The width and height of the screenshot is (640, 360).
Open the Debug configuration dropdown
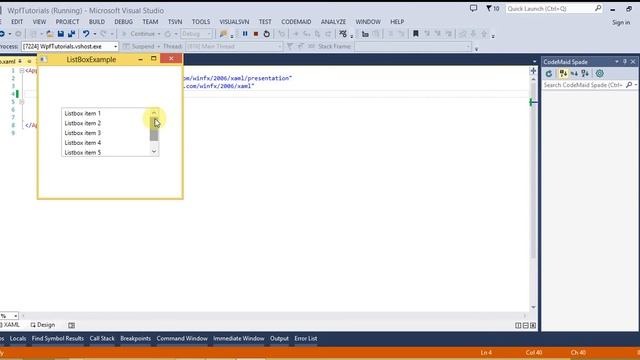click(209, 34)
